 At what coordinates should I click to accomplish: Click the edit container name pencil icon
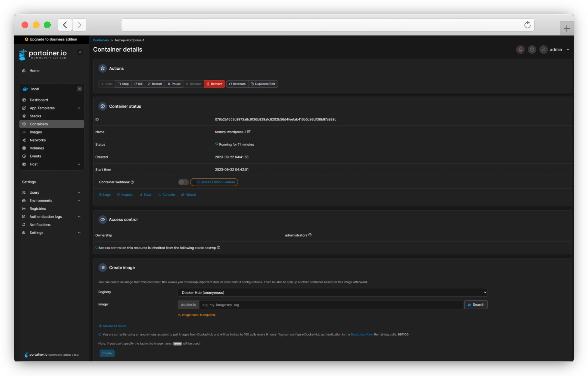(249, 132)
